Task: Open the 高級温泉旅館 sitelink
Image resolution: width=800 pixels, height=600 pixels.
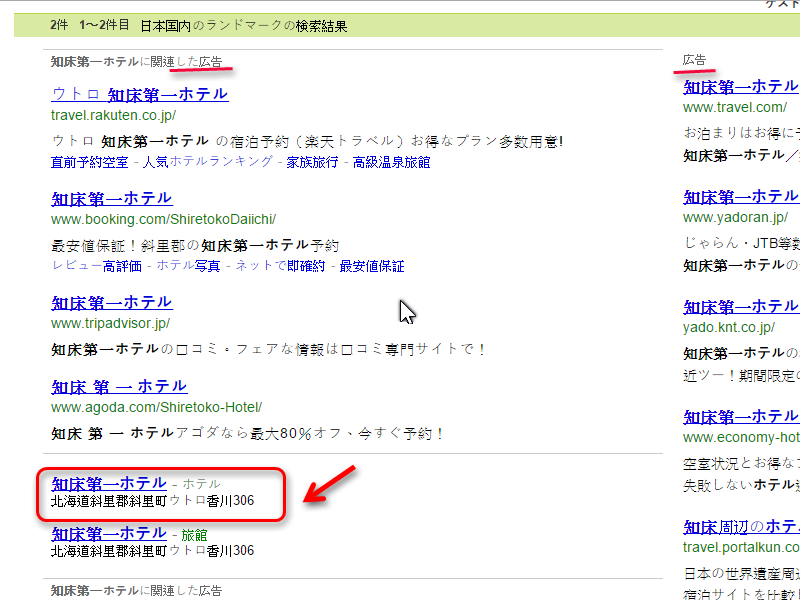Action: tap(391, 162)
